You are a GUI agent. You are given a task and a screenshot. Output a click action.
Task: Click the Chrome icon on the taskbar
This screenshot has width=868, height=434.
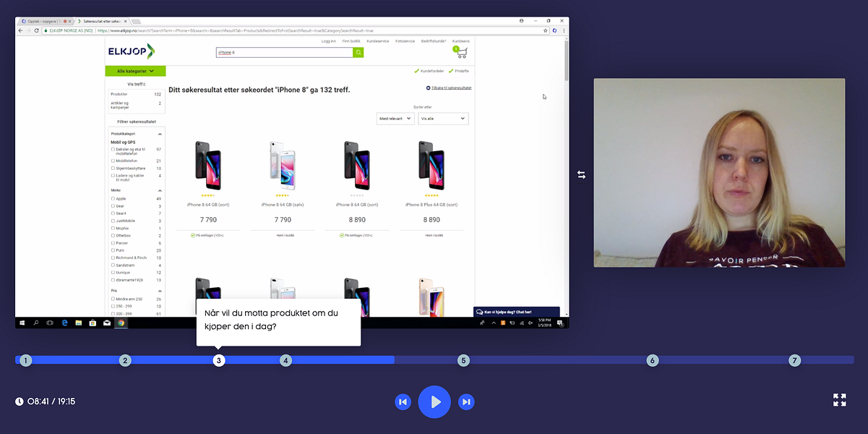(121, 323)
